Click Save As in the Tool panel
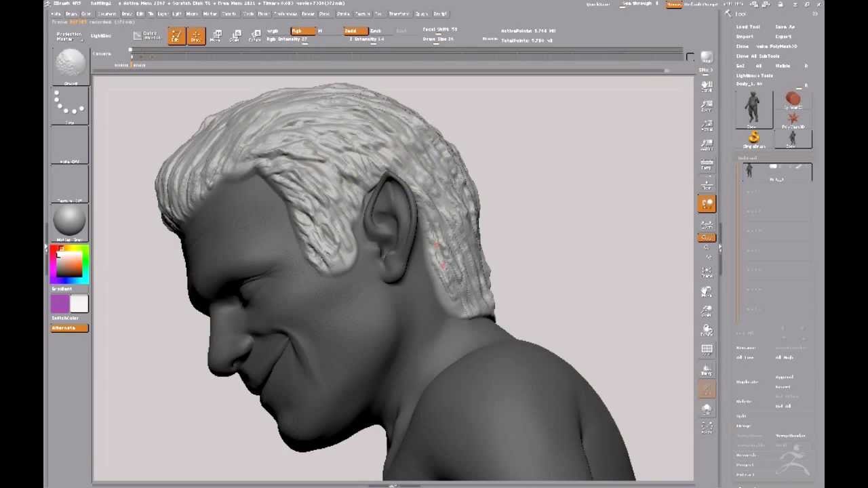 pyautogui.click(x=785, y=27)
